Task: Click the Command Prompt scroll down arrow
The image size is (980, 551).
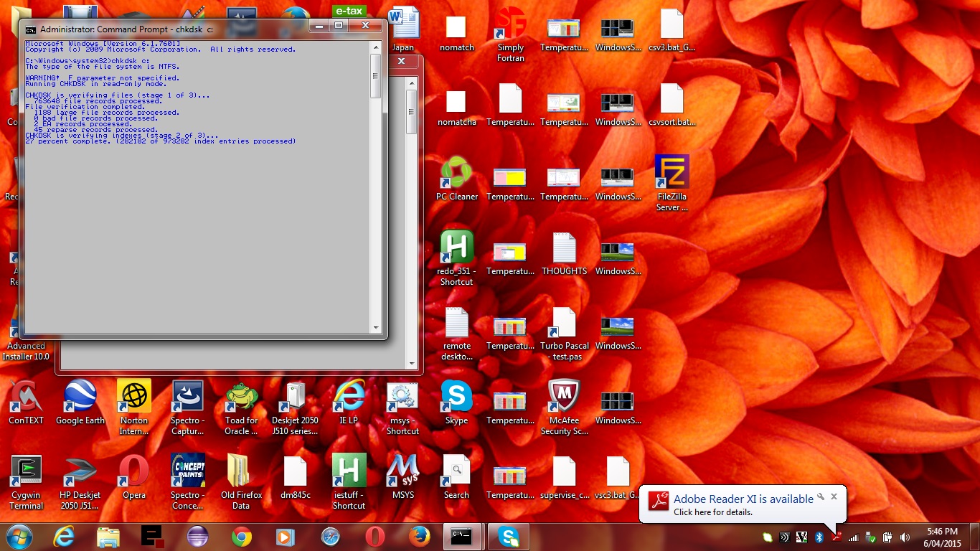Action: click(x=375, y=328)
